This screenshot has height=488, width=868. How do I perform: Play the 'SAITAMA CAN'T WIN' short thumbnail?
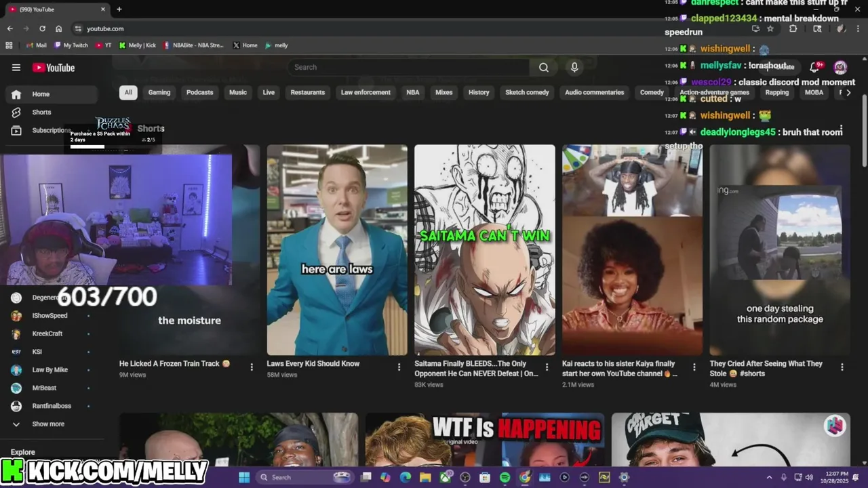[485, 249]
